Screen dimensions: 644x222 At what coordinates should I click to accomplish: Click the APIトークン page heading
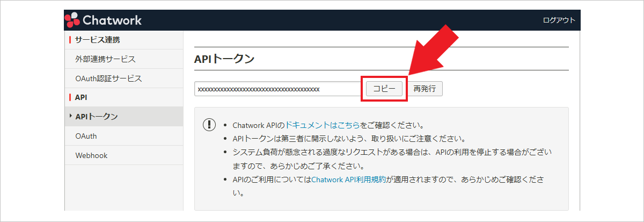coord(224,59)
